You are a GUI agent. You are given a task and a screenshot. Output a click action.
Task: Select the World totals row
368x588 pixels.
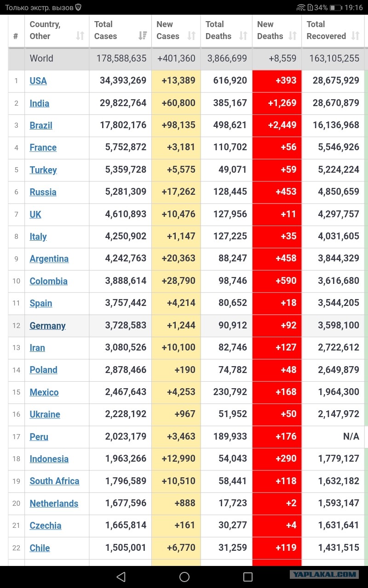click(186, 58)
